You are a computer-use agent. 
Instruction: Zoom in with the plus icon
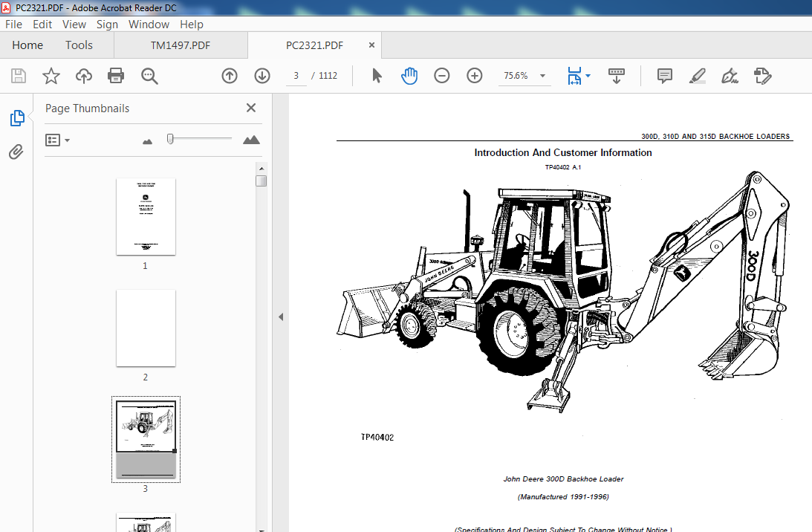(x=475, y=76)
